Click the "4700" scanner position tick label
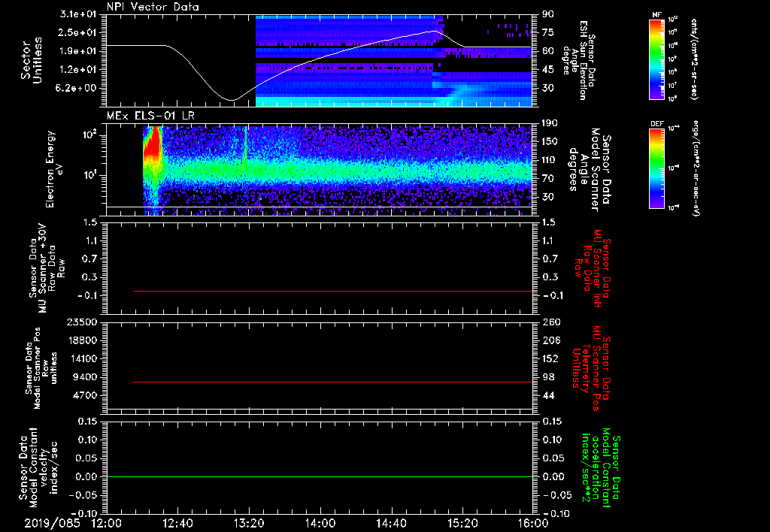This screenshot has width=770, height=532. (x=86, y=395)
